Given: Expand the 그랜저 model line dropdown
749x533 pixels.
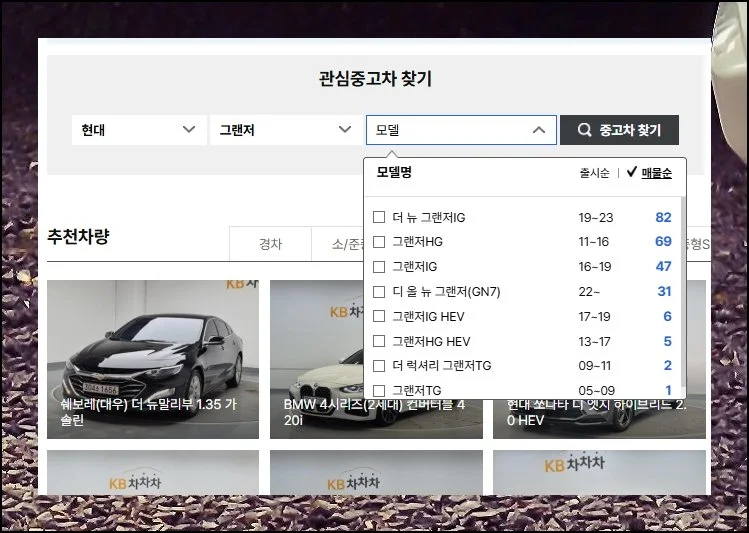Looking at the screenshot, I should 285,130.
